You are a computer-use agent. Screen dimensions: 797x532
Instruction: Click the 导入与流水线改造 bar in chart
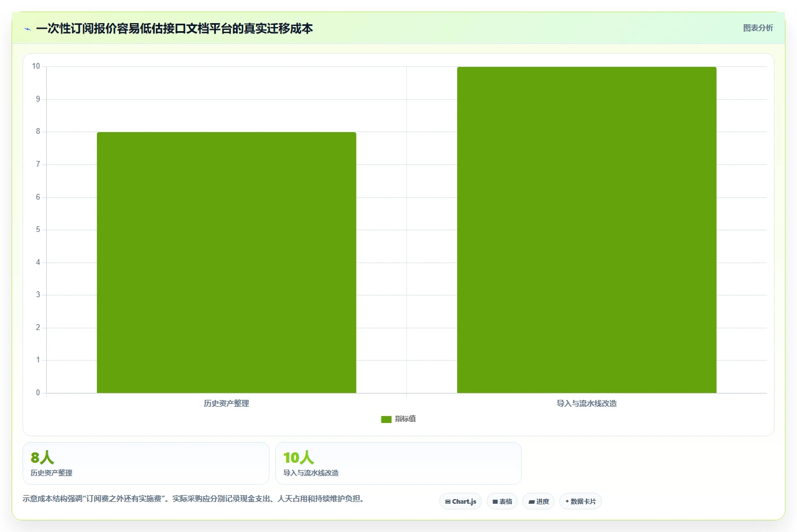pos(586,230)
